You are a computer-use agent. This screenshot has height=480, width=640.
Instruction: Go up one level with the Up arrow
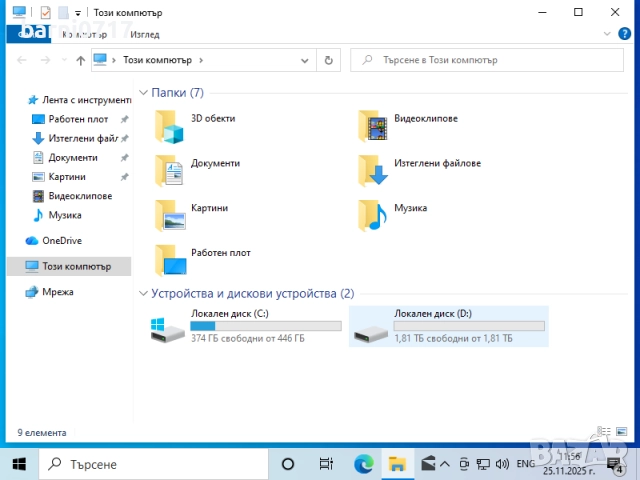point(80,60)
